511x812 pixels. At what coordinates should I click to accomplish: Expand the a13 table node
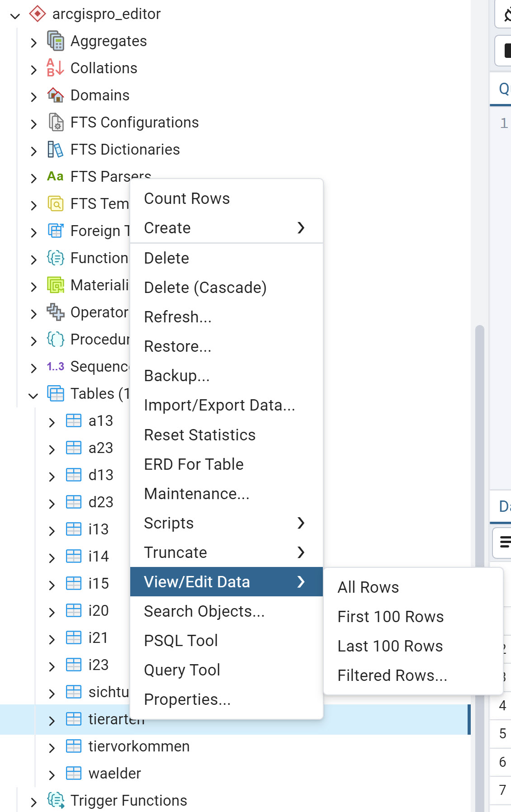pyautogui.click(x=52, y=422)
